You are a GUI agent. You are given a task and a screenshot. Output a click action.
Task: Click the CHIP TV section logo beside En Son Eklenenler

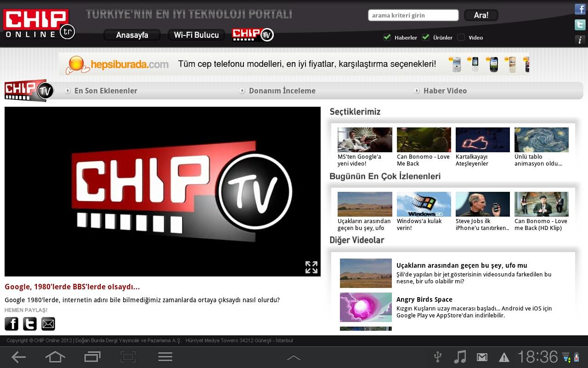tap(29, 91)
